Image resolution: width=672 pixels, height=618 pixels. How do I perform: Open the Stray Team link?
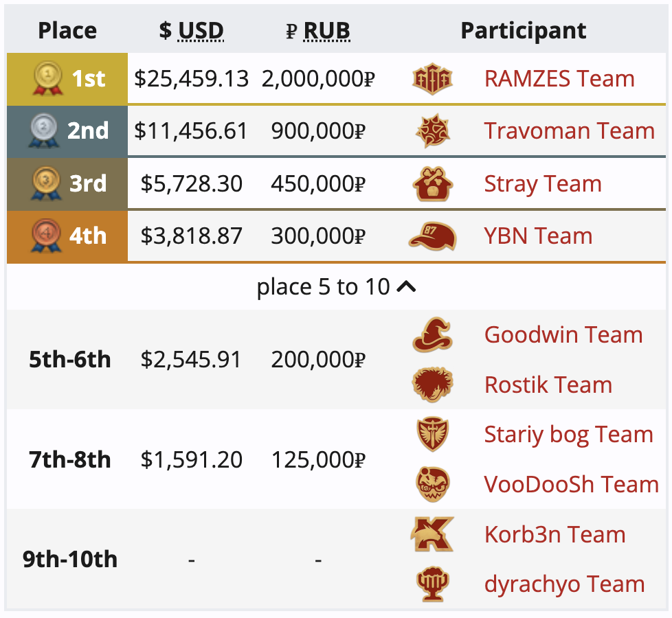pyautogui.click(x=543, y=184)
